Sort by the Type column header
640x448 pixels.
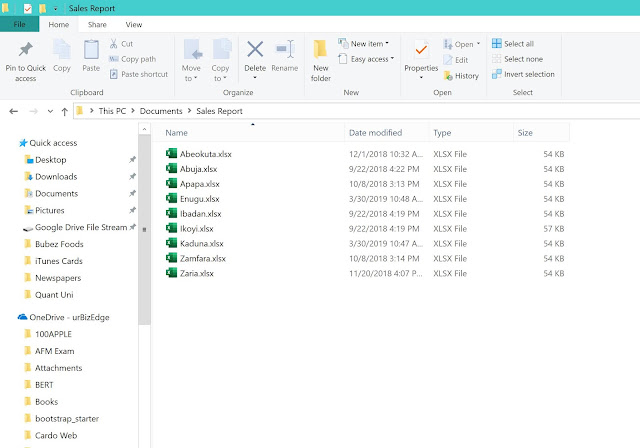click(x=442, y=133)
